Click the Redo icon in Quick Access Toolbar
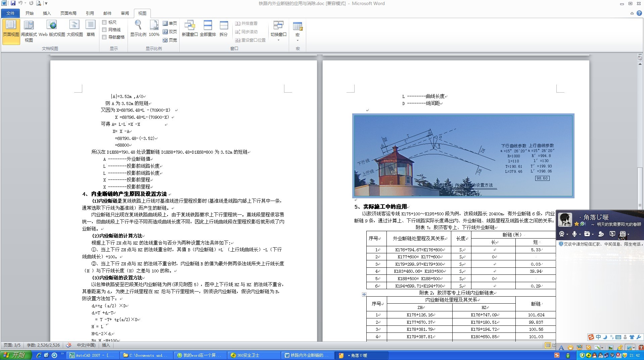This screenshot has height=360, width=644. click(31, 3)
